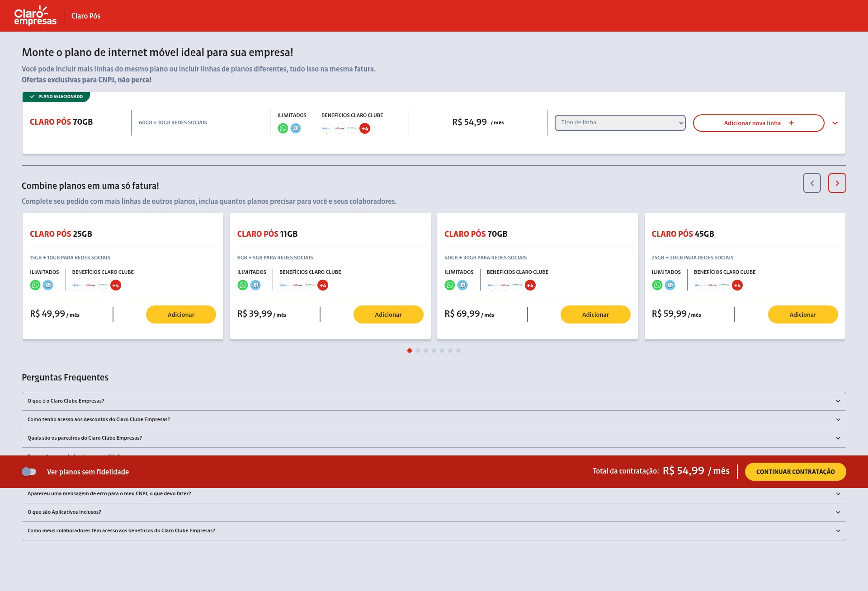Screen dimensions: 868x591
Task: Select the fourth carousel page dot
Action: 434,351
